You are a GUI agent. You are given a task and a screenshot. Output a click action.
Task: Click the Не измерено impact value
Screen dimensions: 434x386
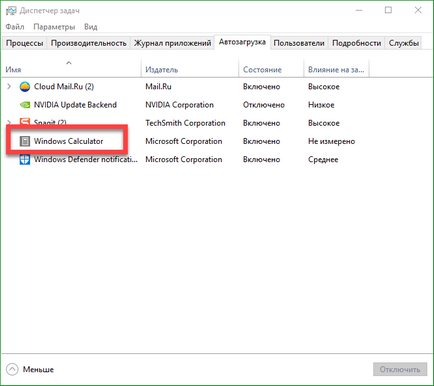(331, 141)
